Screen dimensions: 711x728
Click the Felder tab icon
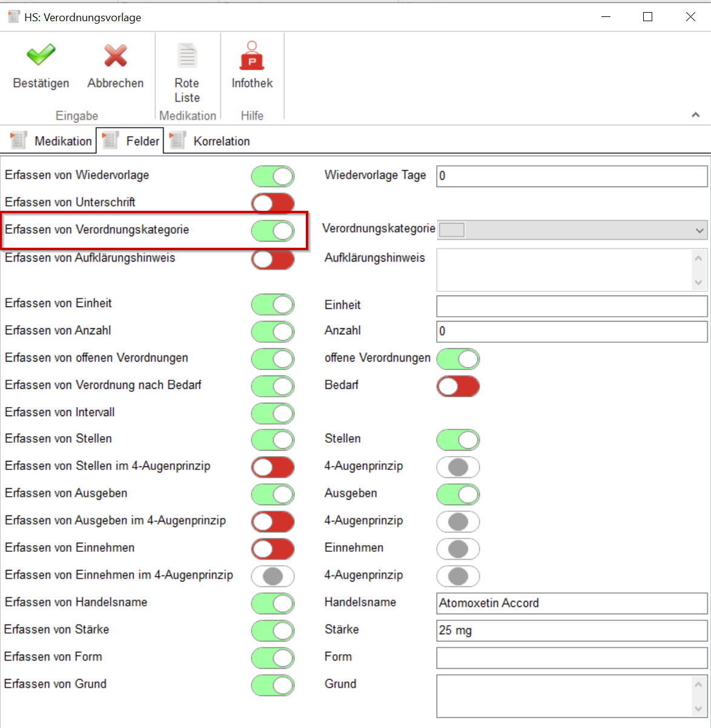coord(110,141)
